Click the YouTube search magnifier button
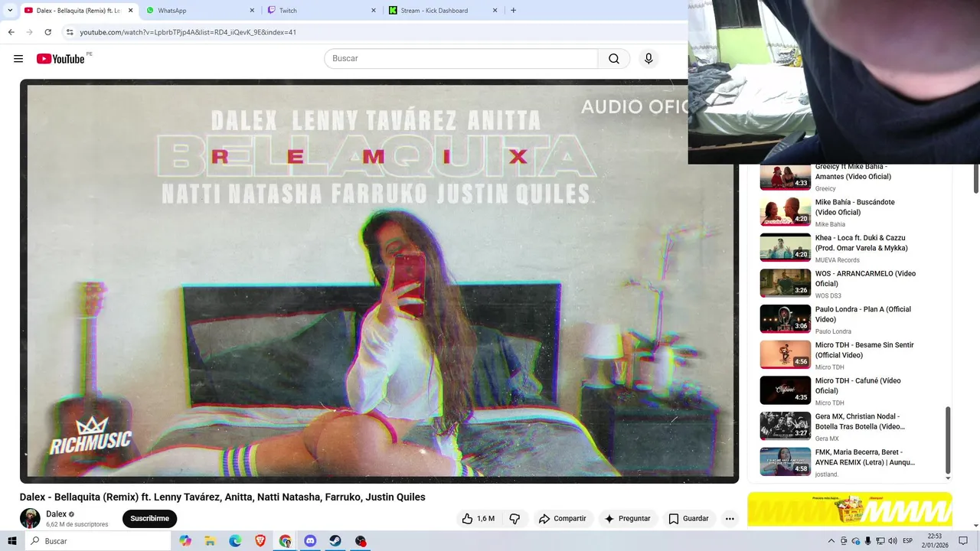The image size is (980, 551). (614, 59)
